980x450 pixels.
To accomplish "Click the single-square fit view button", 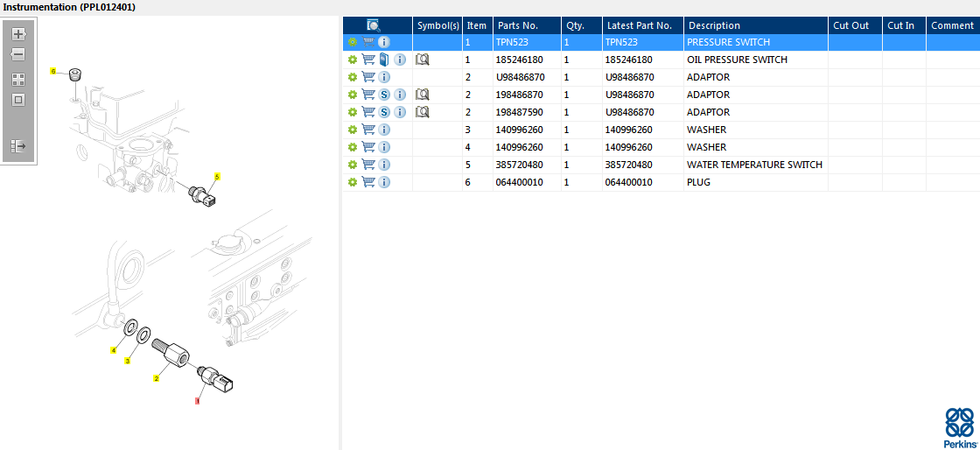I will [x=18, y=100].
